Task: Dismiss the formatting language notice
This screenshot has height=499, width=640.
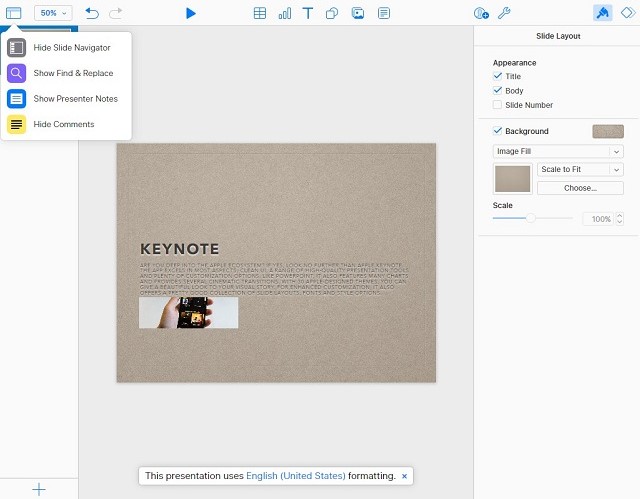Action: click(404, 476)
